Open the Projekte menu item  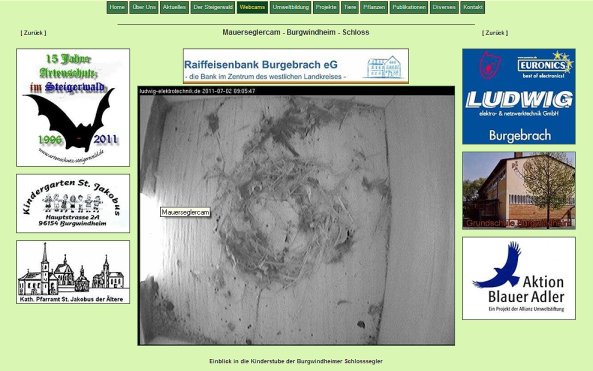coord(326,8)
